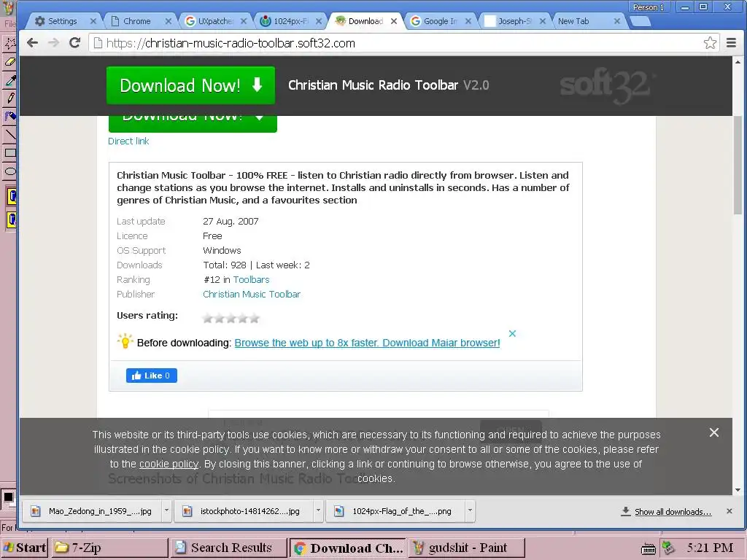Viewport: 747px width, 560px height.
Task: Switch to 7-Zip in the taskbar
Action: click(109, 548)
